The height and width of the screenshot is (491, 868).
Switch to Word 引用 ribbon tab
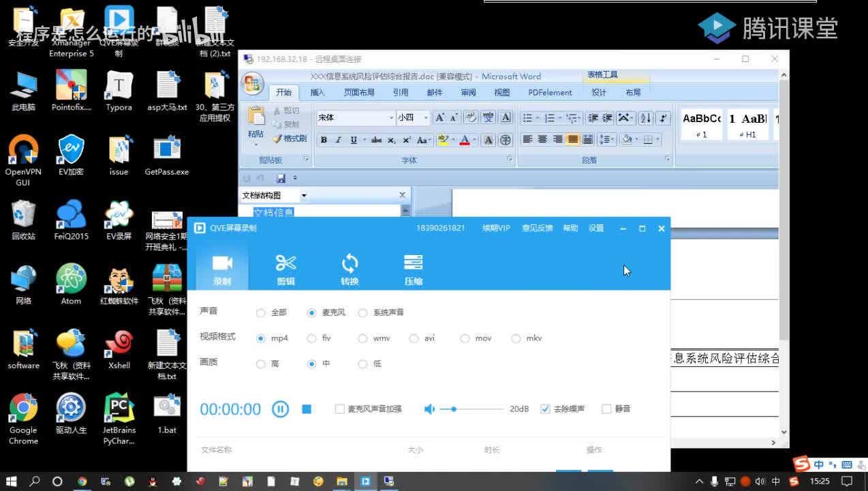click(x=401, y=93)
